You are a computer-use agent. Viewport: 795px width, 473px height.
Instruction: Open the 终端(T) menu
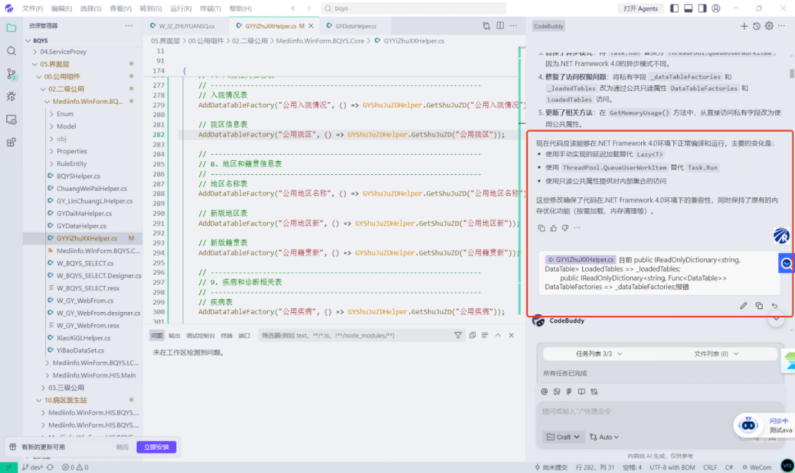210,9
